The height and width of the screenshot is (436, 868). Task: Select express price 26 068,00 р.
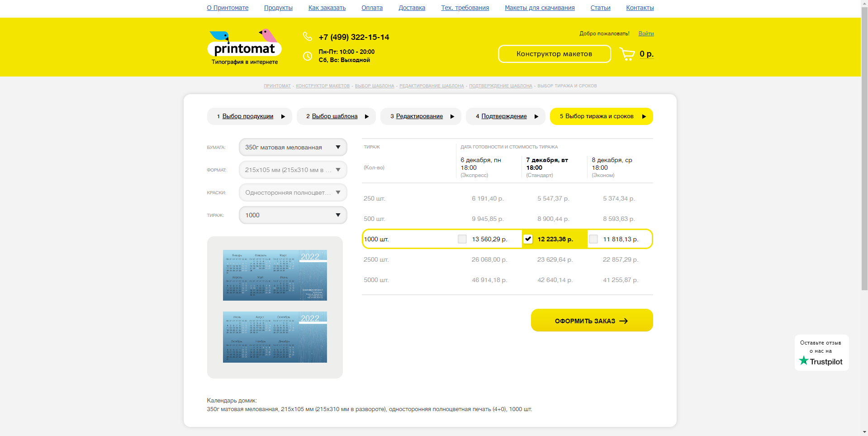pyautogui.click(x=489, y=259)
